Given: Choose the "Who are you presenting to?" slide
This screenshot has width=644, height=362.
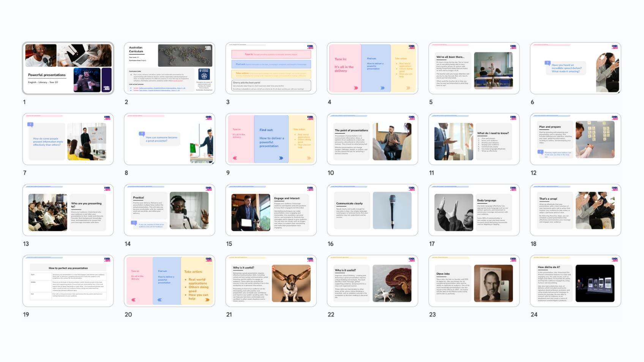Looking at the screenshot, I should [68, 210].
